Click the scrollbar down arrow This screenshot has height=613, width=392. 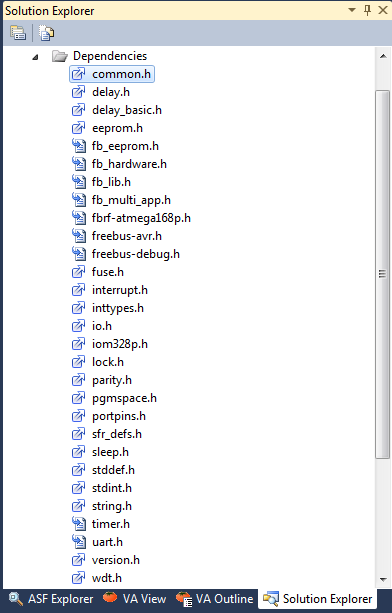pyautogui.click(x=383, y=579)
